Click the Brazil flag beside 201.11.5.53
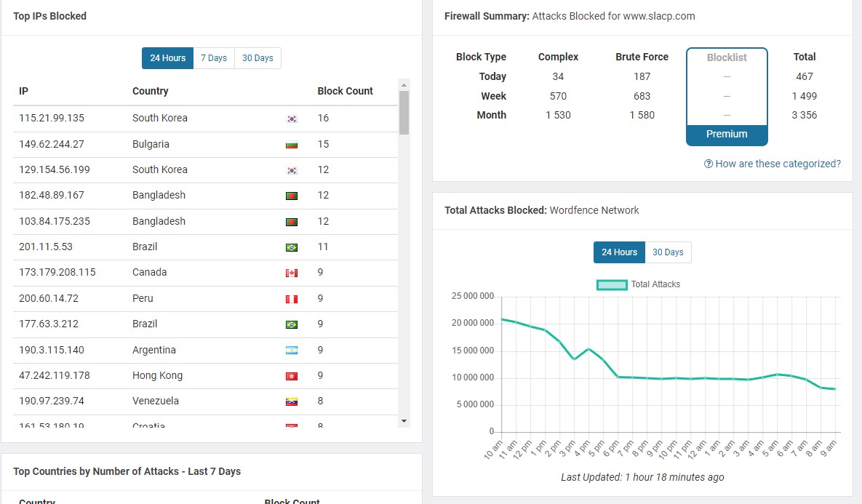The image size is (862, 504). coord(292,247)
